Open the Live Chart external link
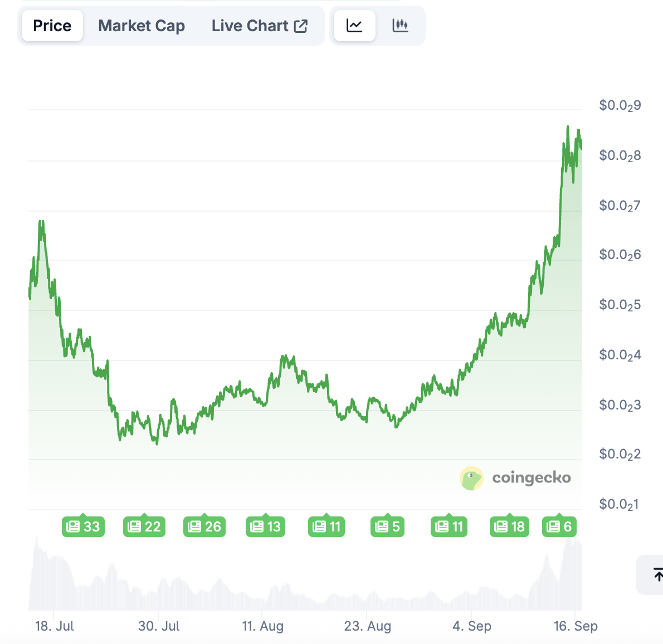 pos(260,26)
